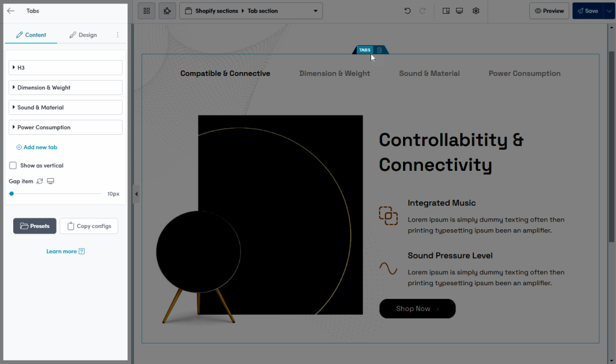This screenshot has height=364, width=616.
Task: Save the page
Action: 588,11
